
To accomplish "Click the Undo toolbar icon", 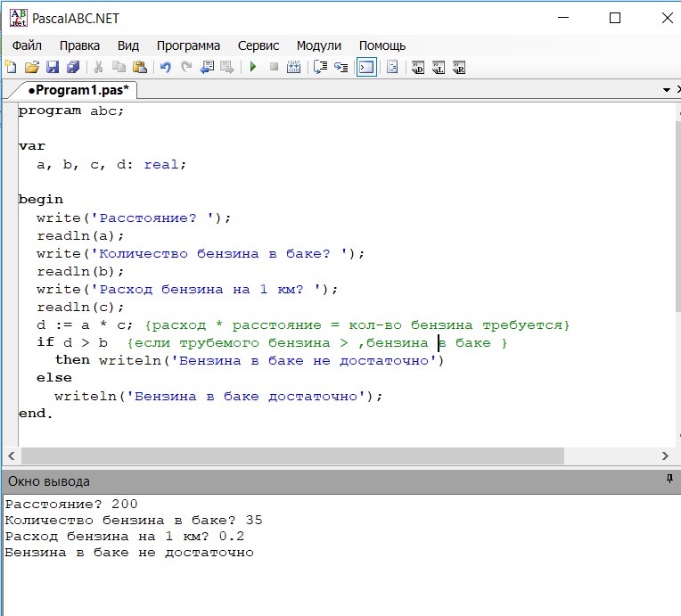I will (x=166, y=67).
